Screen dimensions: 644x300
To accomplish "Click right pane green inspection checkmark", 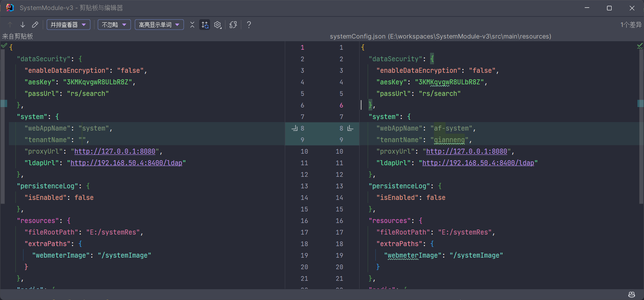I will 640,46.
